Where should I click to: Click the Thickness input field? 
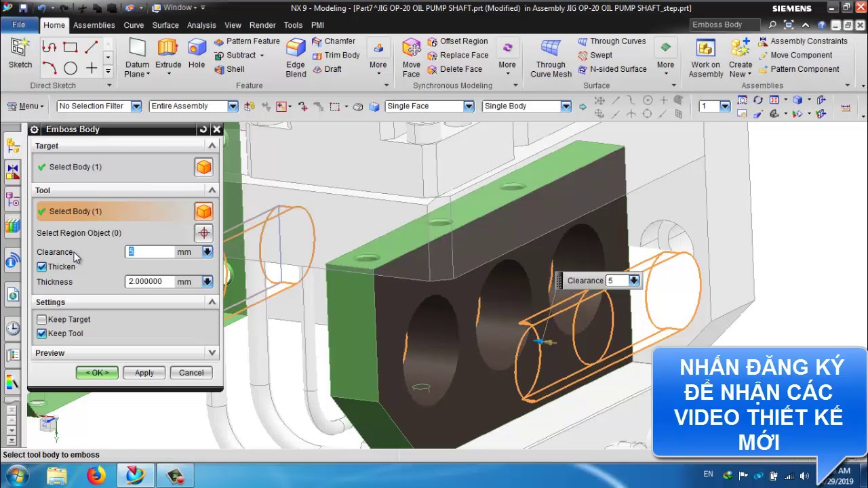tap(150, 282)
